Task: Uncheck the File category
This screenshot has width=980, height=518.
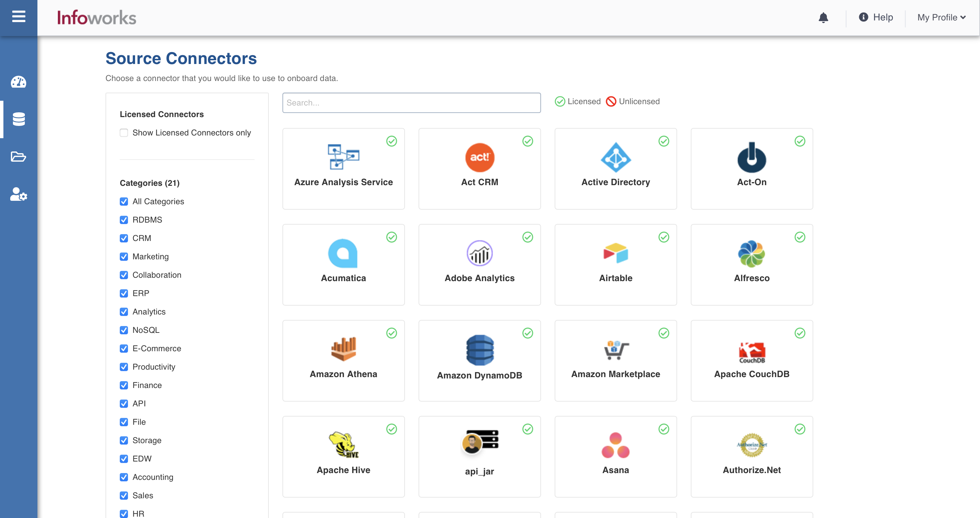Action: pos(124,422)
